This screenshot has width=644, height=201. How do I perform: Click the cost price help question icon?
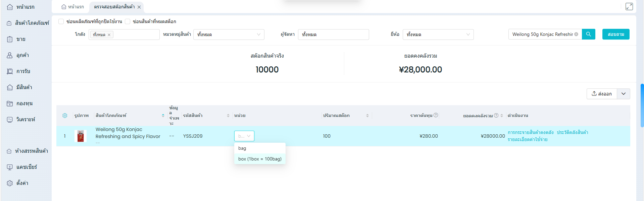coord(436,115)
